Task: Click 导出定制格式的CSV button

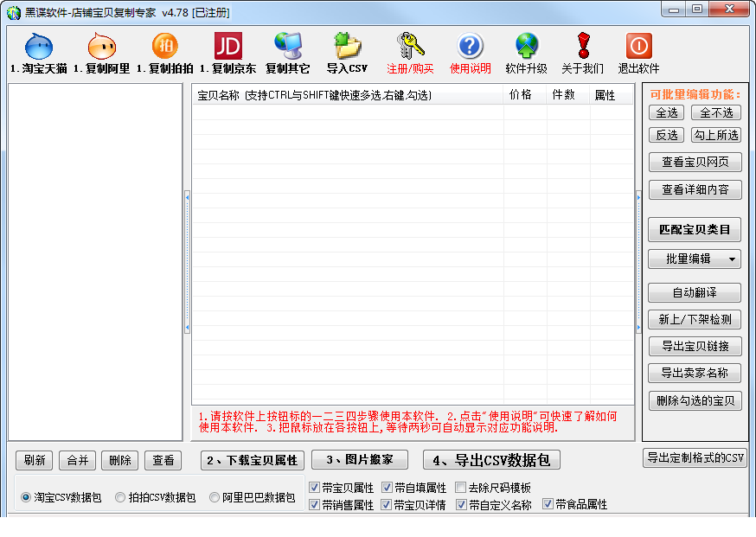Action: [695, 458]
